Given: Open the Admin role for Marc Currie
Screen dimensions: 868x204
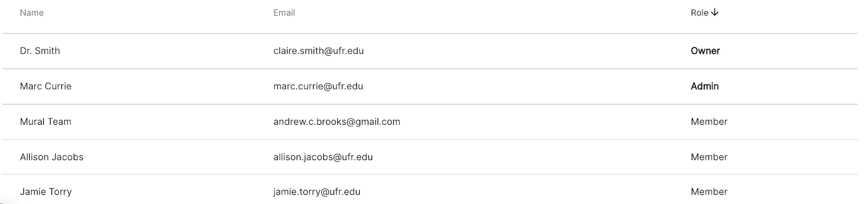Looking at the screenshot, I should [x=705, y=86].
